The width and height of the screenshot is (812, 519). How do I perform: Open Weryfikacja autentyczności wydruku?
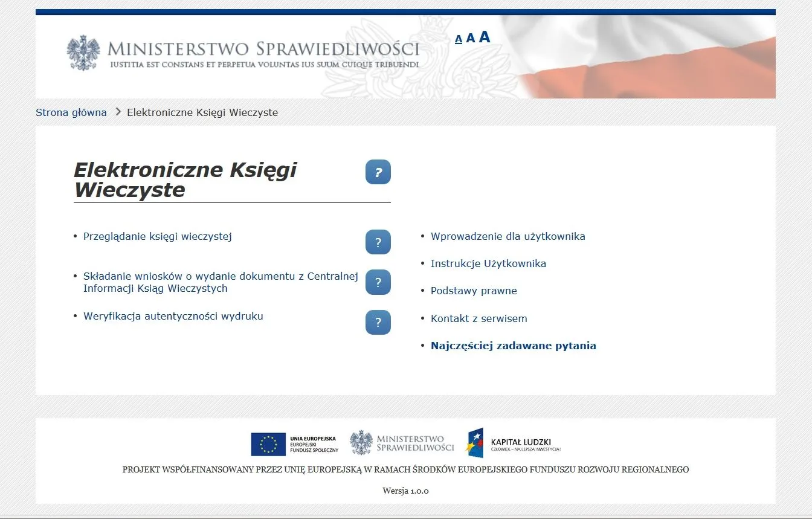pos(173,316)
